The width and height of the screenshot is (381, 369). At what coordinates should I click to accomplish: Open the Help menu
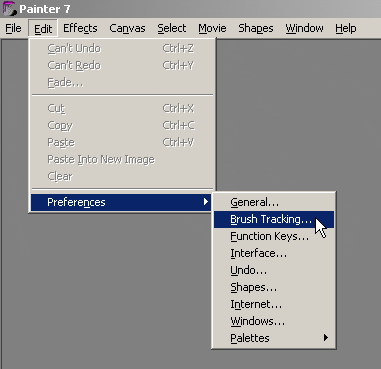[x=346, y=28]
